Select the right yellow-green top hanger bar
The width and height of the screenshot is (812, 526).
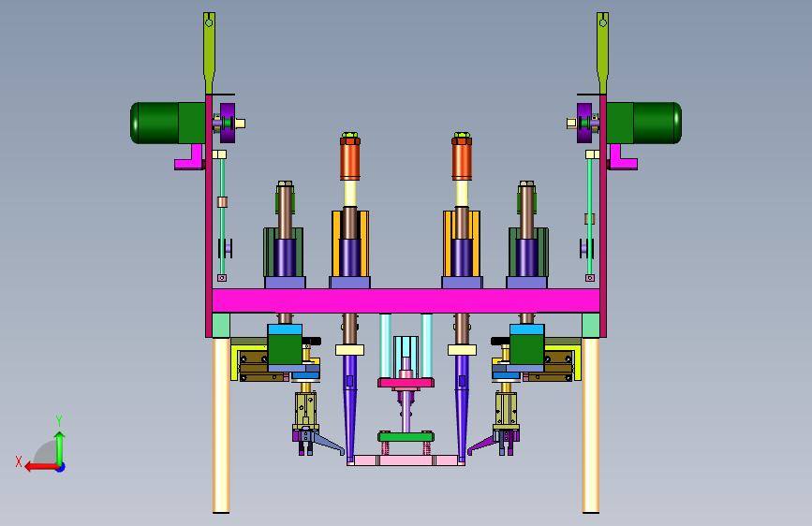(602, 52)
